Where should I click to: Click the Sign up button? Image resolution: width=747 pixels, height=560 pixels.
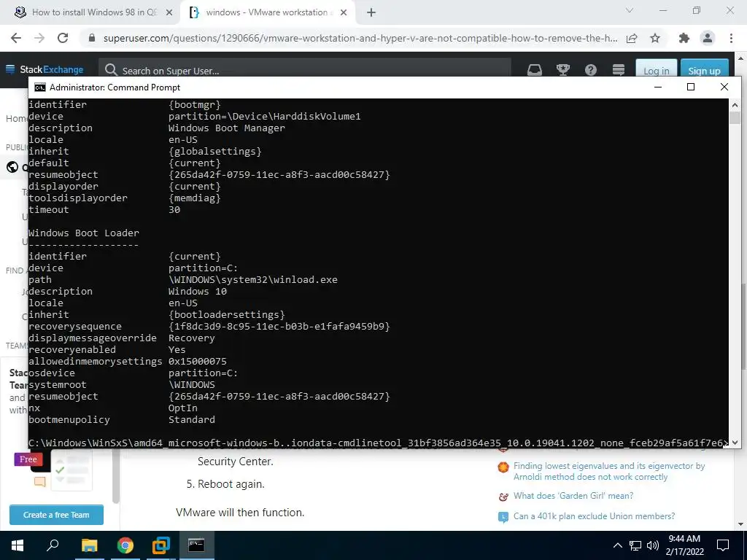[704, 69]
